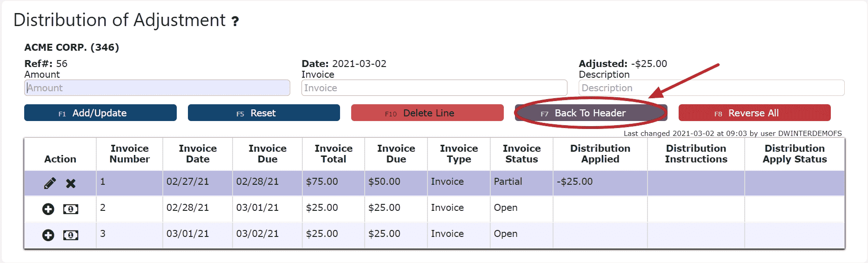
Task: Click the plus icon on invoice 3 row
Action: 48,235
